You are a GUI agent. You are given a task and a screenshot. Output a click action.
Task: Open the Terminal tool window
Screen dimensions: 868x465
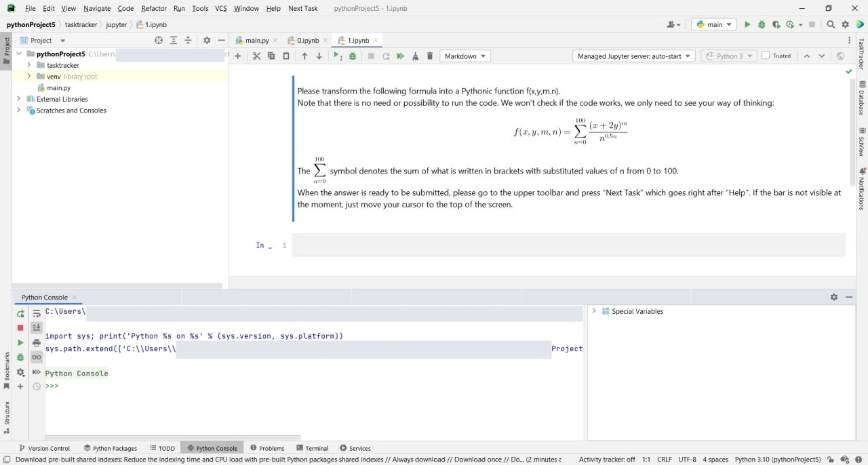tap(313, 448)
